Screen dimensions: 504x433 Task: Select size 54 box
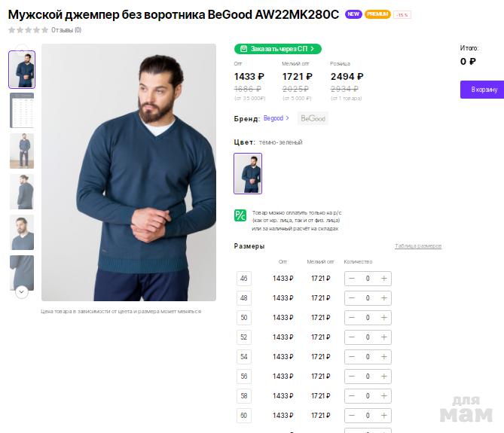point(243,357)
